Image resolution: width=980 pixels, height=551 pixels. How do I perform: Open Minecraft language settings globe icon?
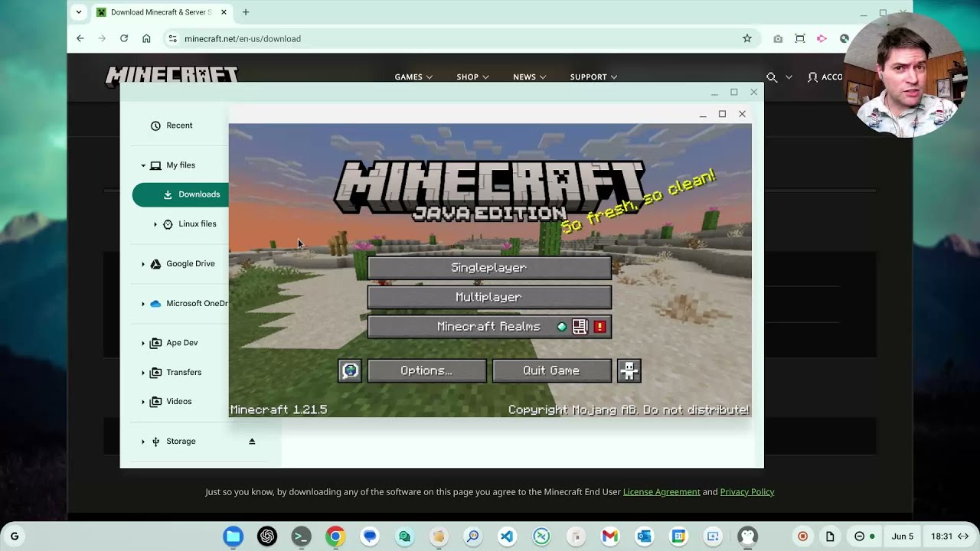pos(350,371)
